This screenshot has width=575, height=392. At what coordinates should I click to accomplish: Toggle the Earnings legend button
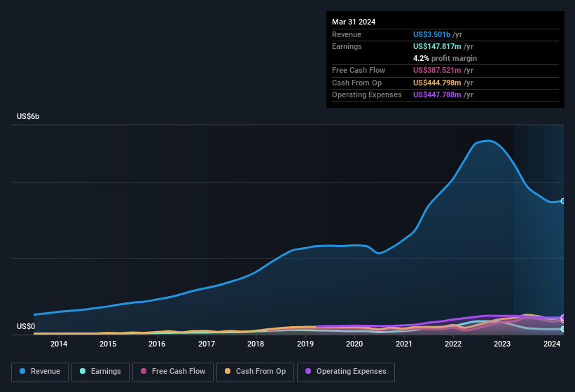click(100, 372)
